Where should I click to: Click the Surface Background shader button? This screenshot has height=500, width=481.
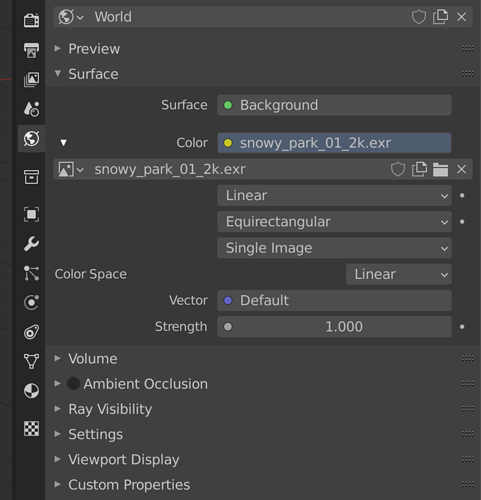tap(334, 105)
